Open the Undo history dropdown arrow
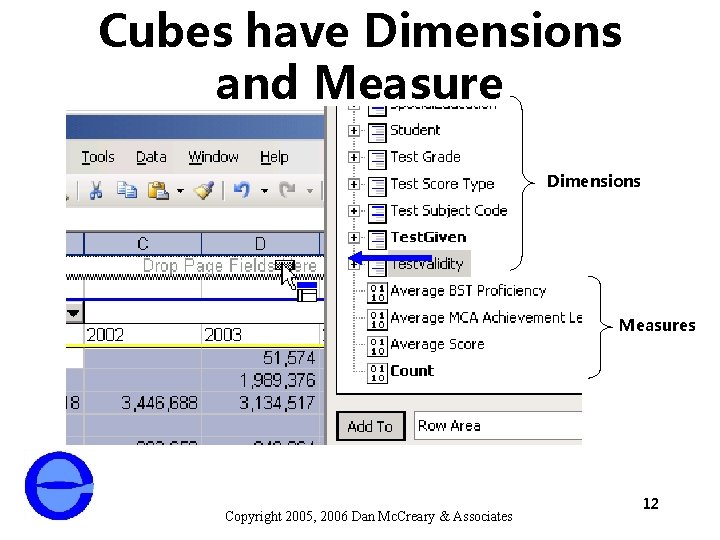Image resolution: width=720 pixels, height=540 pixels. pos(264,190)
